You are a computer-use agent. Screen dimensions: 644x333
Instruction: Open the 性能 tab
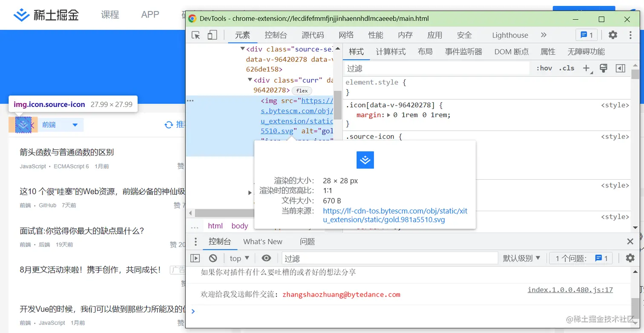(x=376, y=35)
